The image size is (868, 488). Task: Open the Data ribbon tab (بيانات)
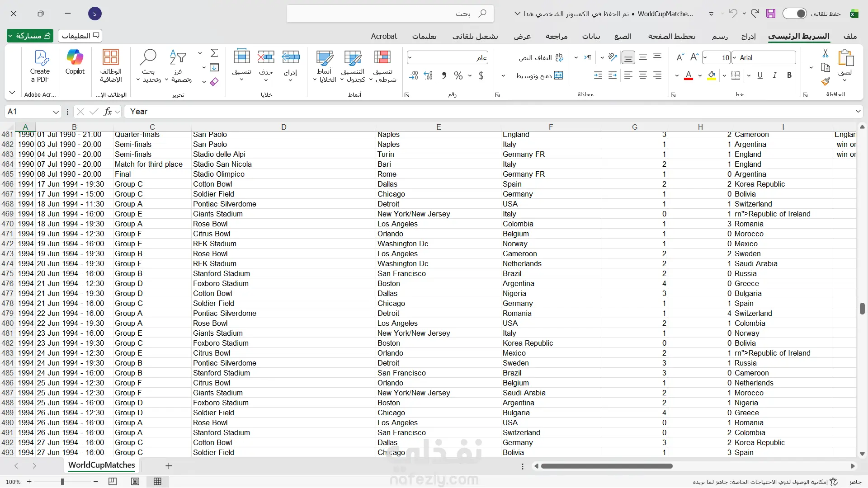[591, 36]
